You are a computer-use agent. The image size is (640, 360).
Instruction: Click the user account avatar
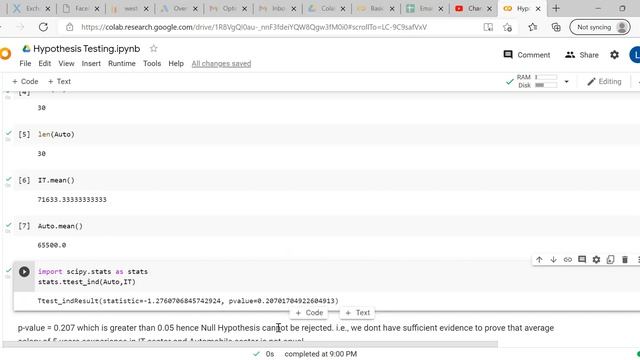pyautogui.click(x=635, y=55)
